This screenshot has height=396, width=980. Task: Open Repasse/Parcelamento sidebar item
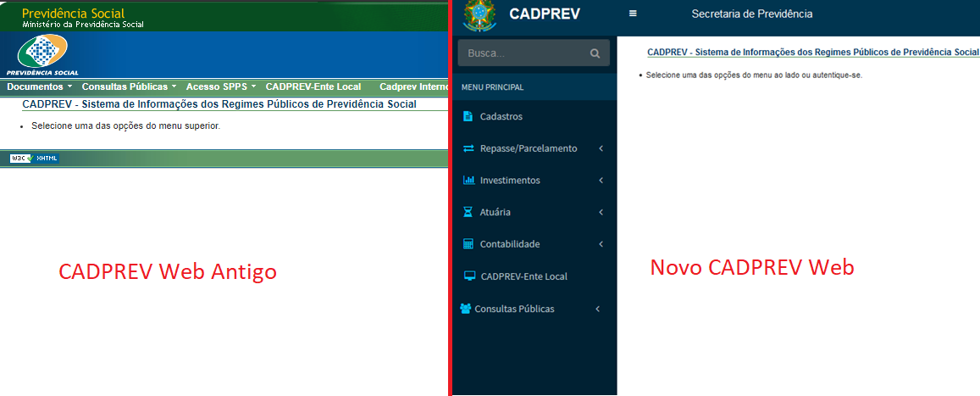pos(534,148)
